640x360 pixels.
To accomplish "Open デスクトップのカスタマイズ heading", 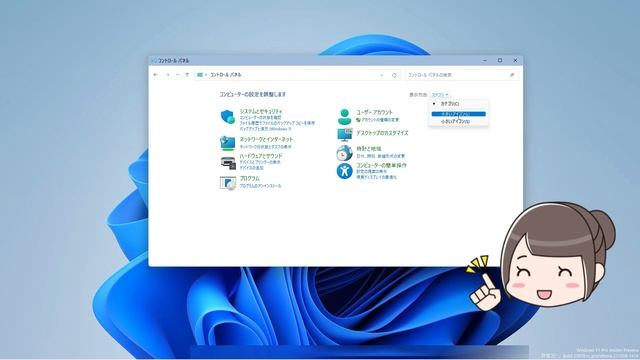I will click(x=382, y=133).
